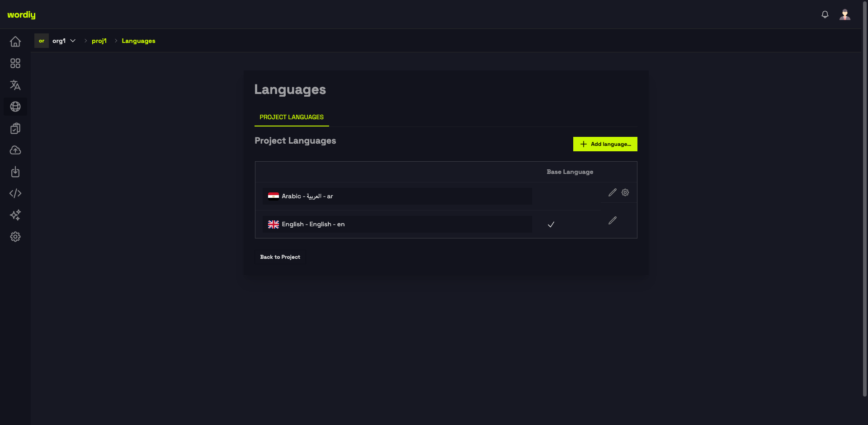Click the Project Languages heading
The width and height of the screenshot is (868, 425).
tap(295, 140)
